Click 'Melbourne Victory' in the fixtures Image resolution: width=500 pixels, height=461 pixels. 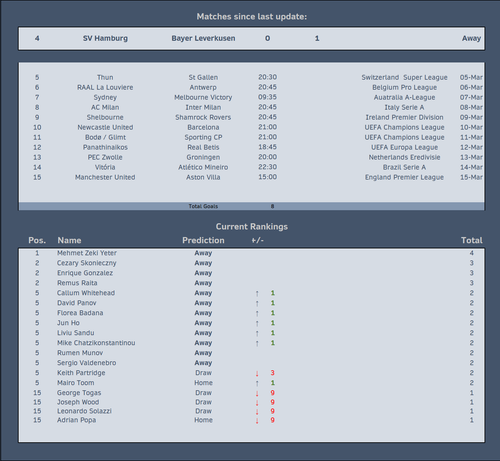point(203,97)
